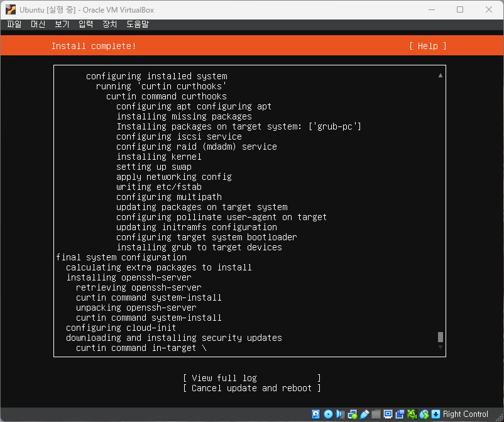The height and width of the screenshot is (422, 504).
Task: Click the keyboard capture arrow icon
Action: (x=436, y=414)
